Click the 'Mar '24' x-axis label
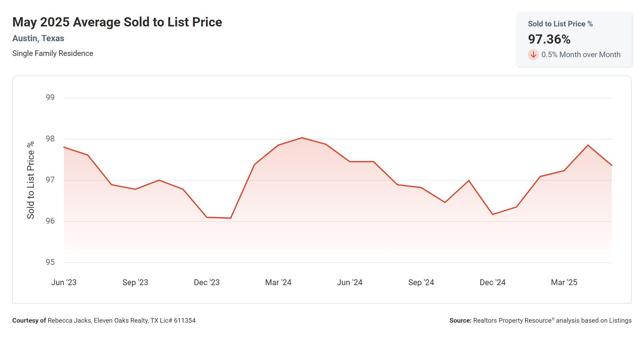The height and width of the screenshot is (338, 644). (x=278, y=282)
